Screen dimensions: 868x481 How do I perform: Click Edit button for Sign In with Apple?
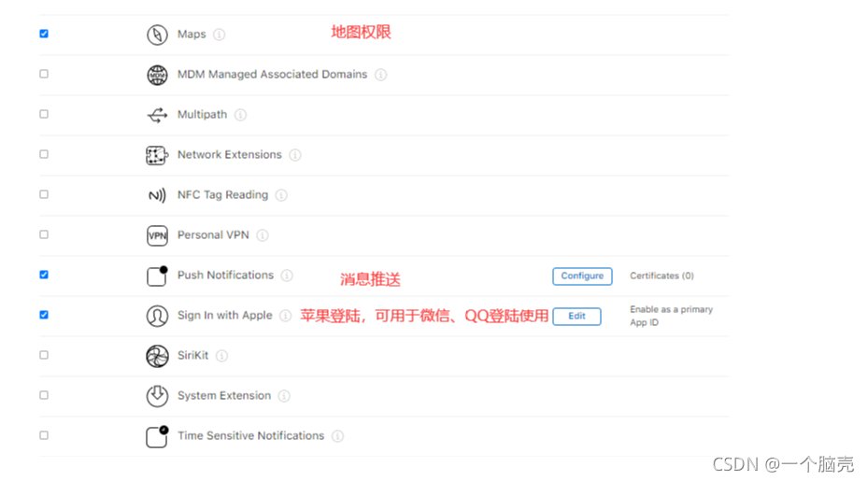[576, 316]
